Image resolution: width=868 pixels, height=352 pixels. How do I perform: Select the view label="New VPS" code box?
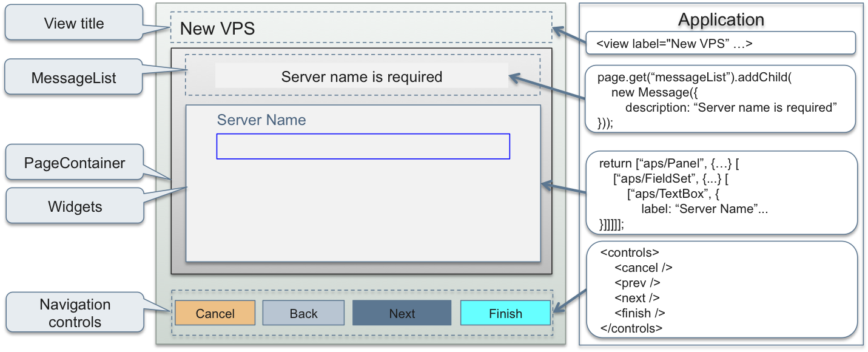point(721,44)
